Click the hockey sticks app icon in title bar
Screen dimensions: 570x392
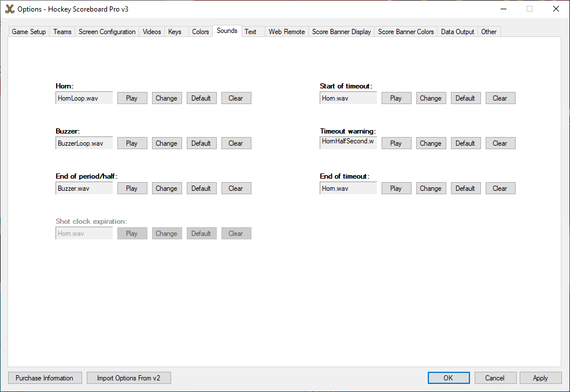coord(9,9)
